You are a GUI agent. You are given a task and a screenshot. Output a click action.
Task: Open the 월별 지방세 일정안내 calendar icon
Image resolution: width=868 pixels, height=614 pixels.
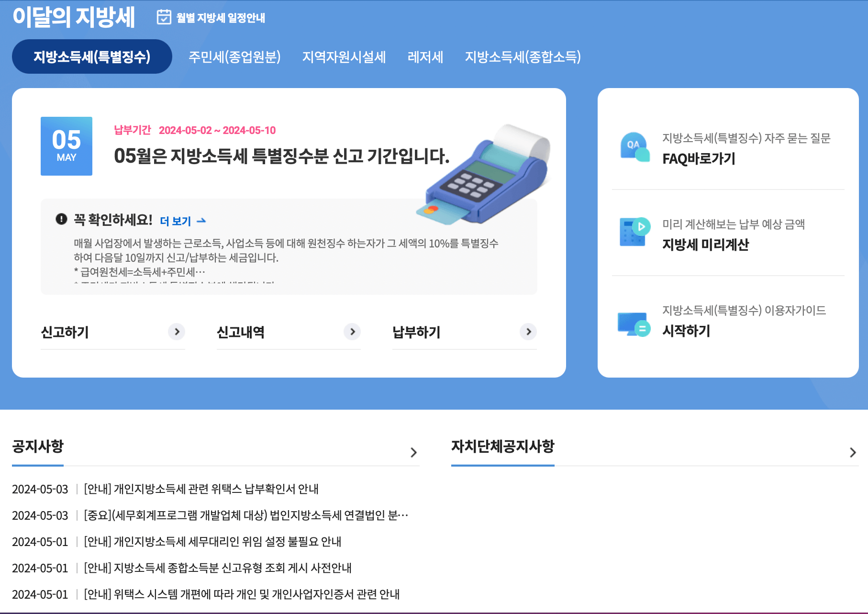coord(165,18)
